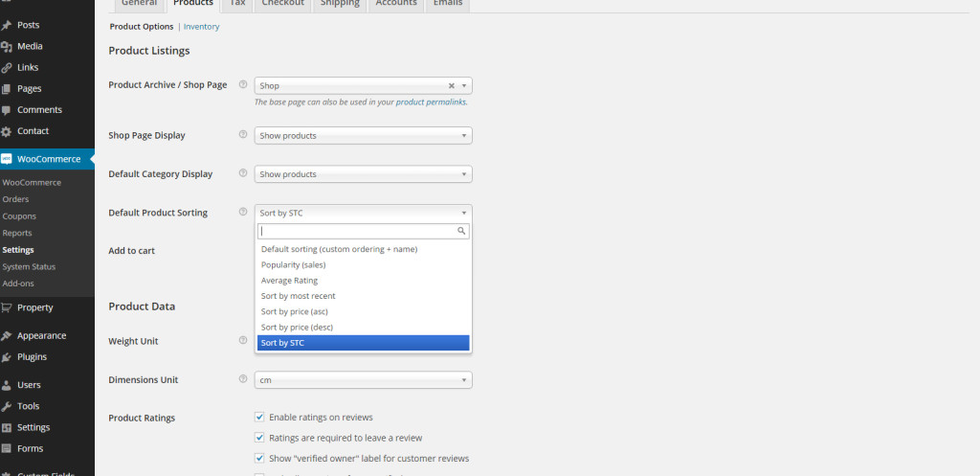Click the WooCommerce logo icon
Image resolution: width=980 pixels, height=476 pixels.
pos(7,159)
